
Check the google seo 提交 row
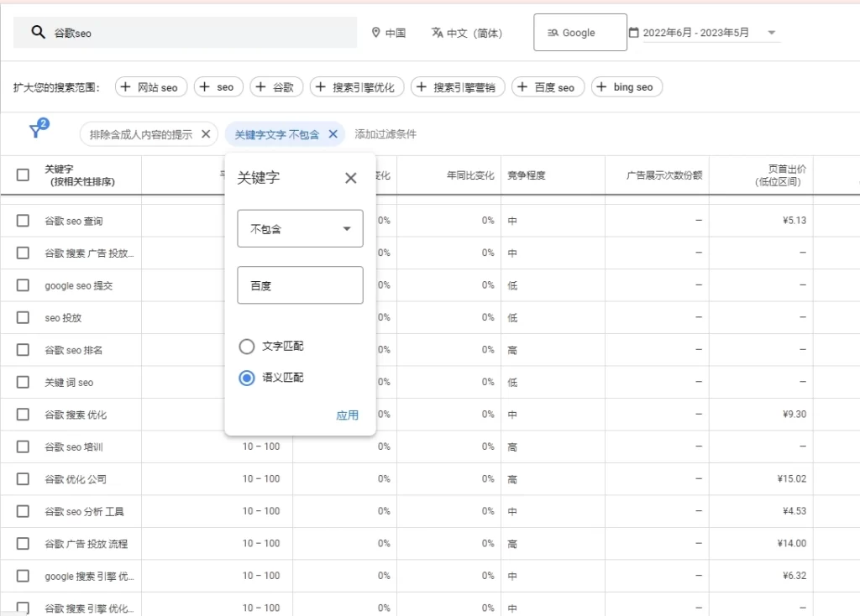(x=23, y=285)
